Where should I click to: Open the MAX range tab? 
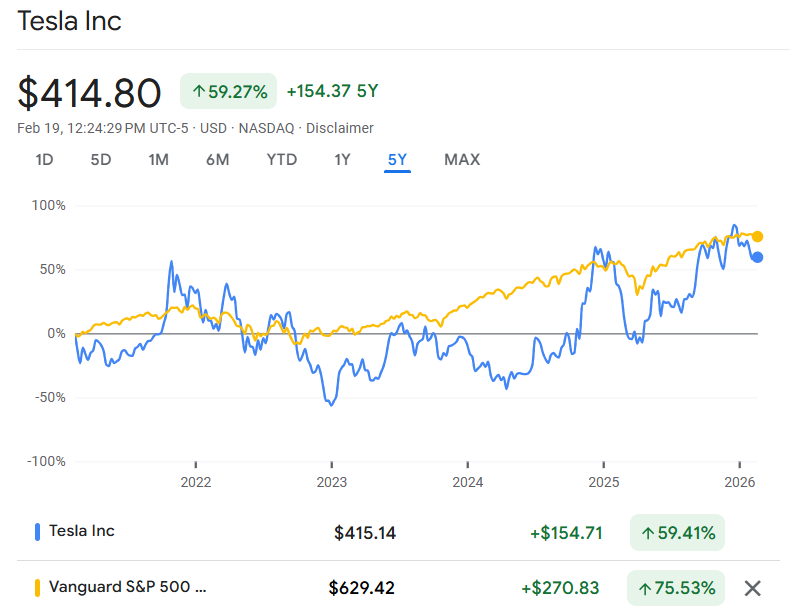(462, 160)
